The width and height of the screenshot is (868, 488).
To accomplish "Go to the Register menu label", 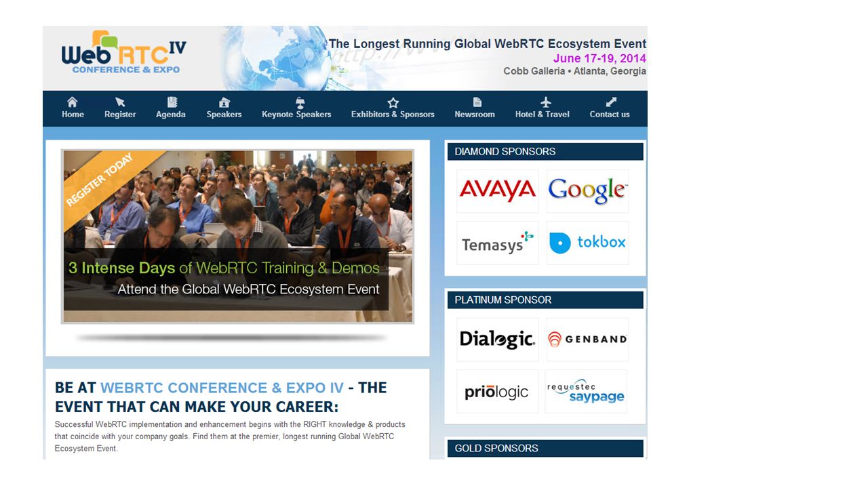I will (x=120, y=115).
